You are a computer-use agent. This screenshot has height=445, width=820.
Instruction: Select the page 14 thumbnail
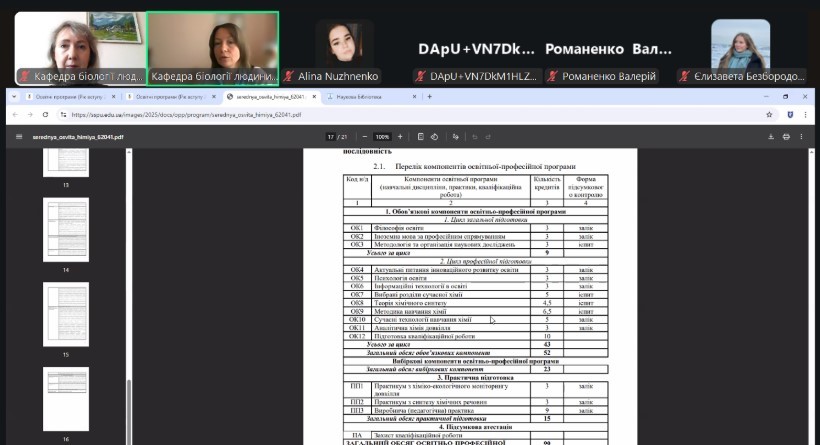point(66,228)
